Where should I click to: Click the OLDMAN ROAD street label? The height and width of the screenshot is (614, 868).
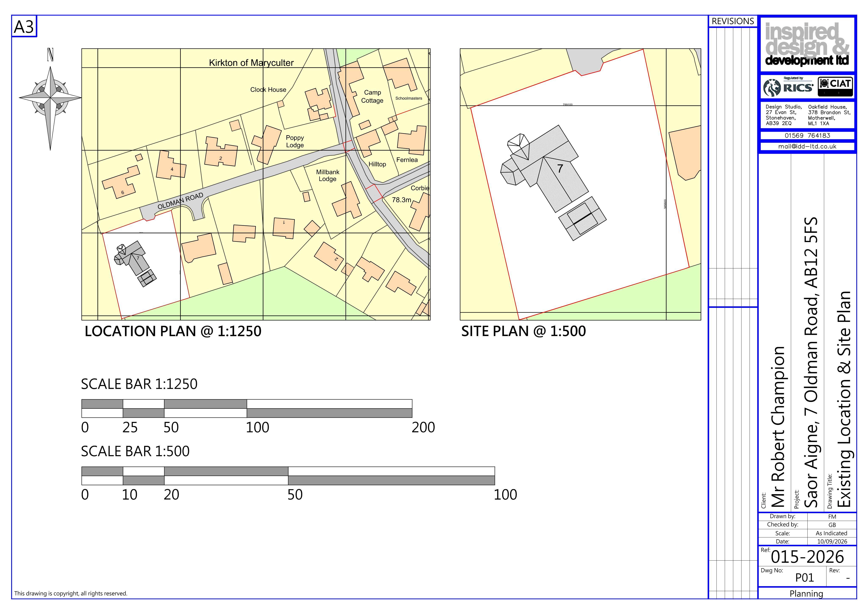(x=180, y=201)
